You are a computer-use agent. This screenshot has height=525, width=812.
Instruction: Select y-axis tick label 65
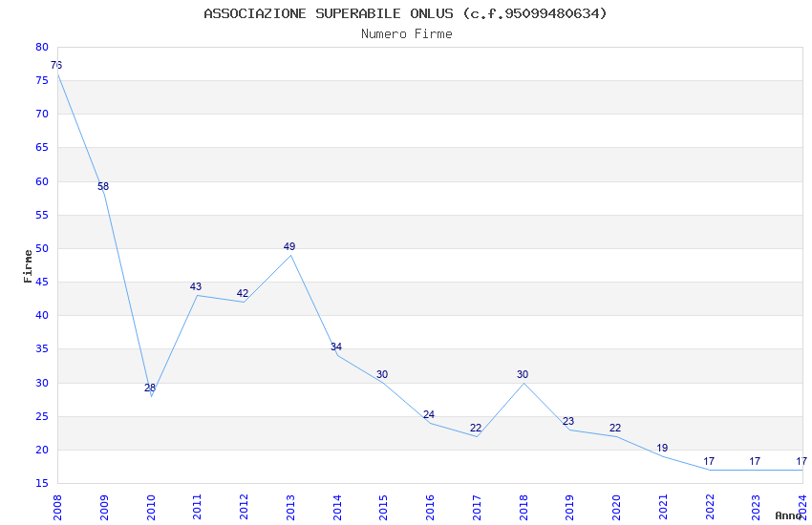pyautogui.click(x=42, y=147)
